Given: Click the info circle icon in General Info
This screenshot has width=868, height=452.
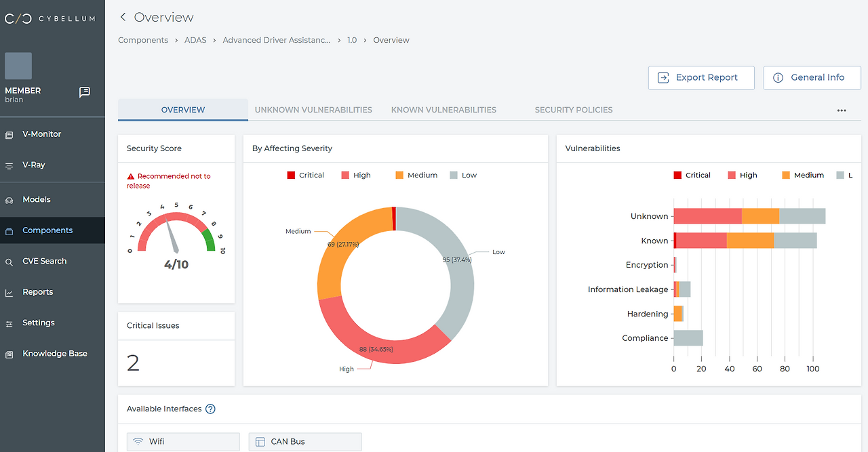Looking at the screenshot, I should (x=778, y=78).
